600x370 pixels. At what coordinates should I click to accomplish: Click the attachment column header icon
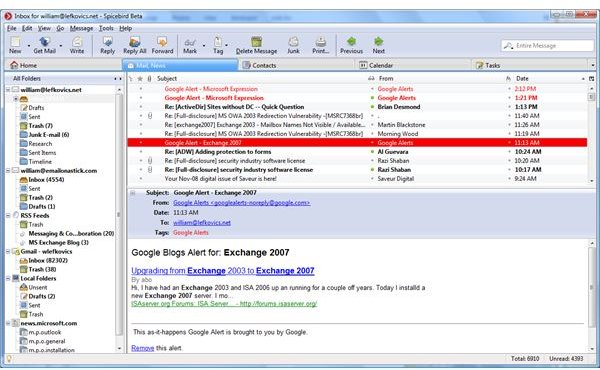[x=149, y=78]
